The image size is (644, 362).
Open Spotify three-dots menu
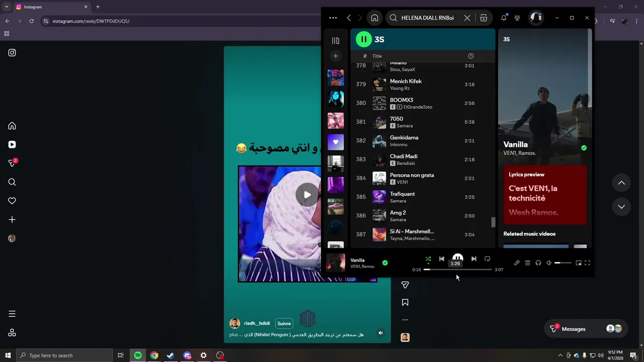(x=333, y=18)
